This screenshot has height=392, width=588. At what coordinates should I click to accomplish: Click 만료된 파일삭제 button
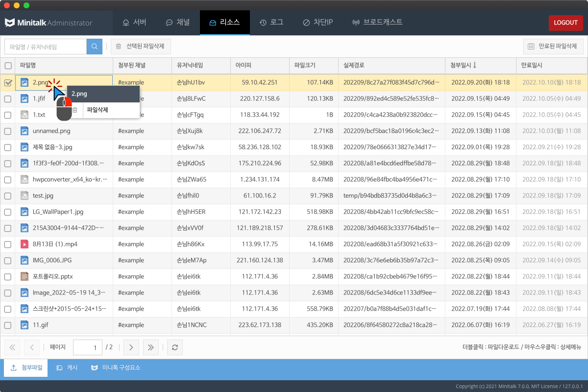click(553, 47)
